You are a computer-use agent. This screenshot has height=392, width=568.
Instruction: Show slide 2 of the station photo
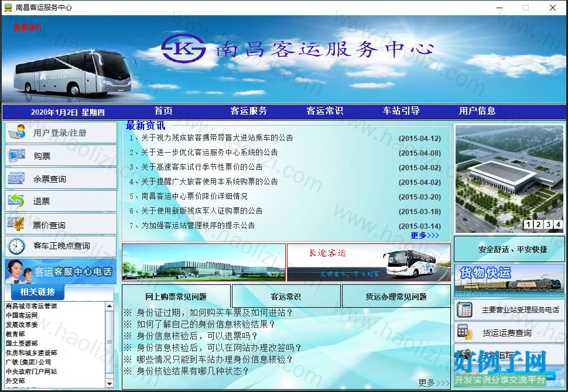coord(538,225)
